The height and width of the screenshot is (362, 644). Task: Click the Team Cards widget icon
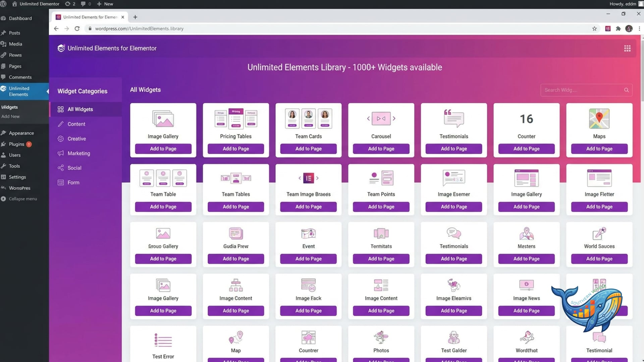pos(309,119)
